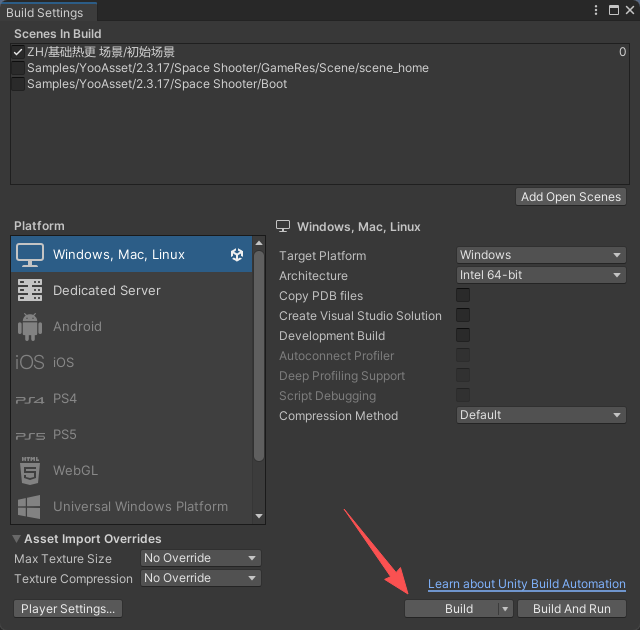The height and width of the screenshot is (630, 640).
Task: Uncheck the ZH/基础热更 场景/初始场景 scene
Action: (18, 52)
